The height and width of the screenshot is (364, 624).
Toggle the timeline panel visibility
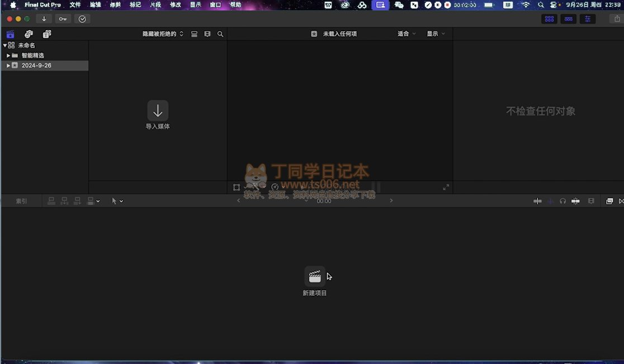pyautogui.click(x=569, y=19)
